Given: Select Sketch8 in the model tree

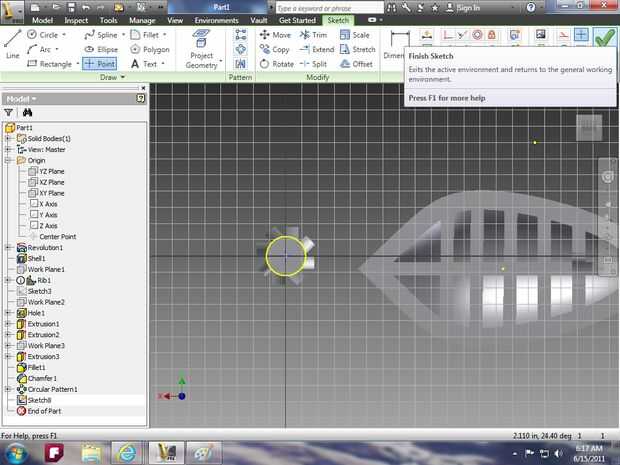Looking at the screenshot, I should tap(39, 399).
